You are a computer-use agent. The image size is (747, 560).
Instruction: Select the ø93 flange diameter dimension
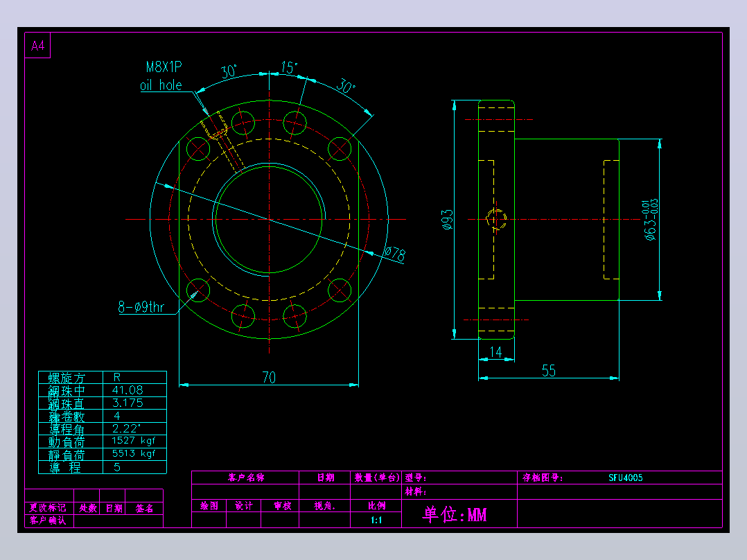click(448, 220)
